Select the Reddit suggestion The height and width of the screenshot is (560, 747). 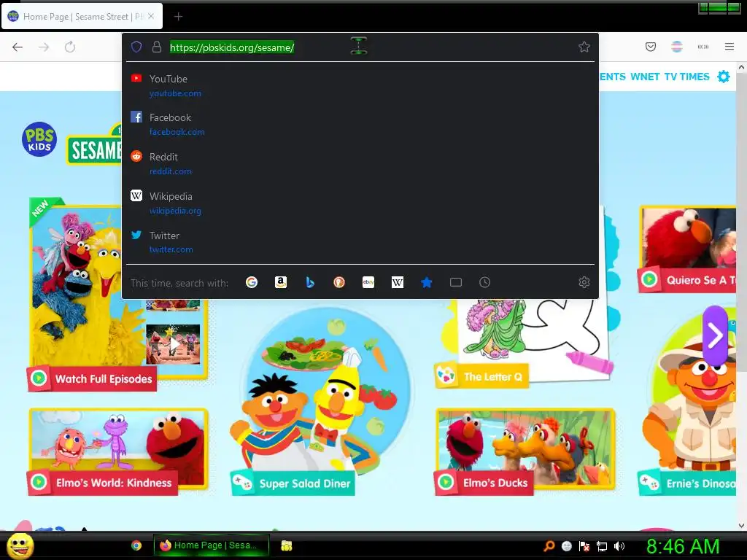point(360,164)
